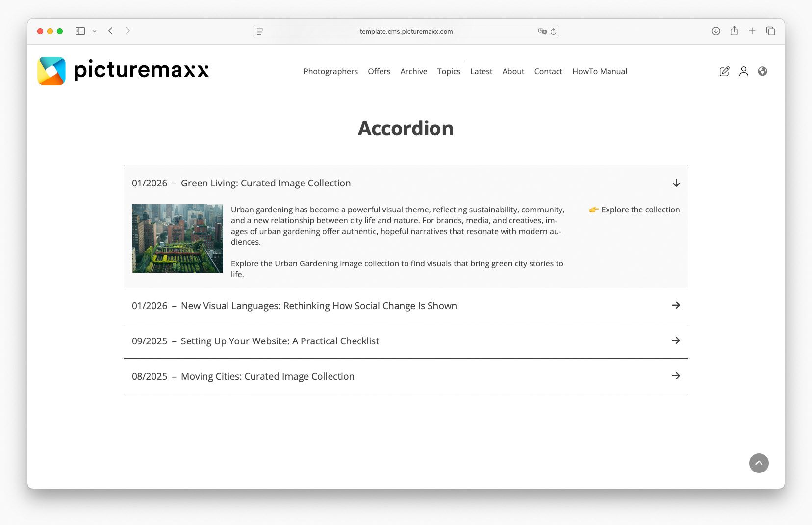This screenshot has height=525, width=812.
Task: Open the Share icon in the browser toolbar
Action: click(x=734, y=30)
